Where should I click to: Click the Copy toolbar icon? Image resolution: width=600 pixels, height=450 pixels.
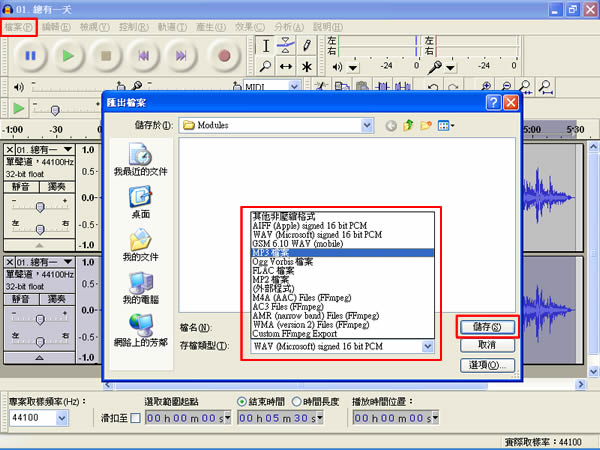[x=342, y=86]
